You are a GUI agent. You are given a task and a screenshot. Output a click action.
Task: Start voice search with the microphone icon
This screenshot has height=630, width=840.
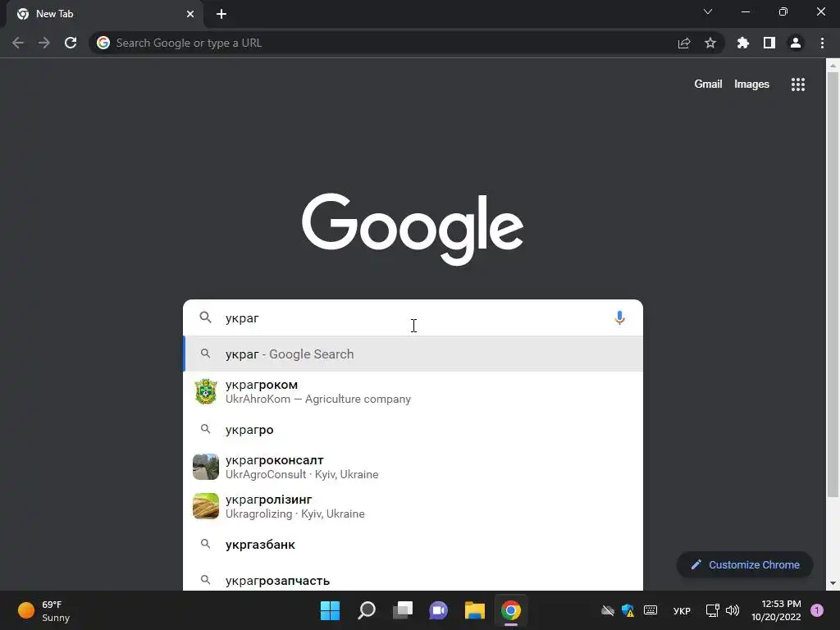[x=620, y=317]
